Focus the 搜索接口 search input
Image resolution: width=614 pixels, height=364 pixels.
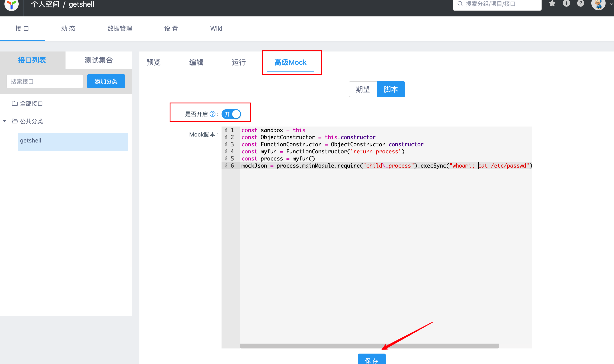45,81
